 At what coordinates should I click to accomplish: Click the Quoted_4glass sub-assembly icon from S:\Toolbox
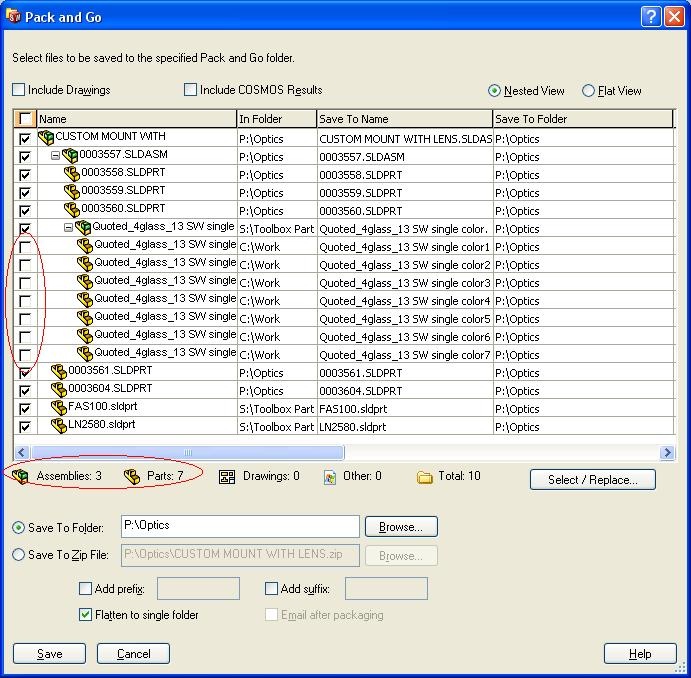[x=83, y=228]
